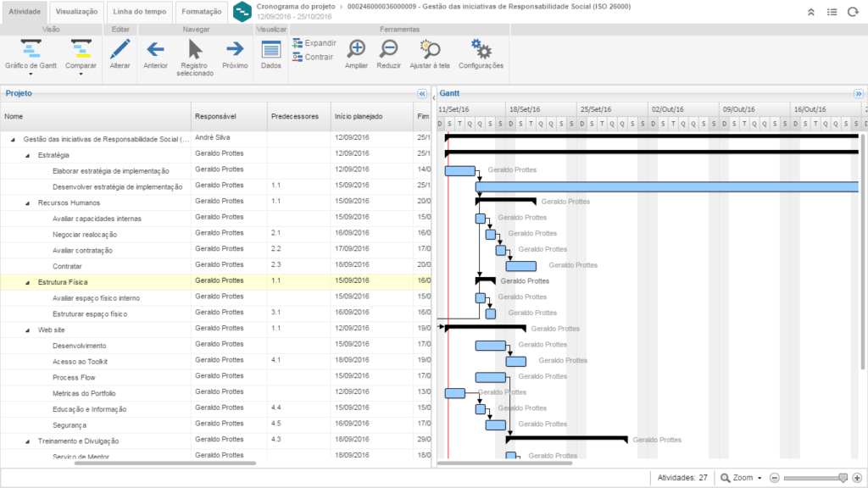Collapse the Recursos Humanos tree group

pos(27,203)
